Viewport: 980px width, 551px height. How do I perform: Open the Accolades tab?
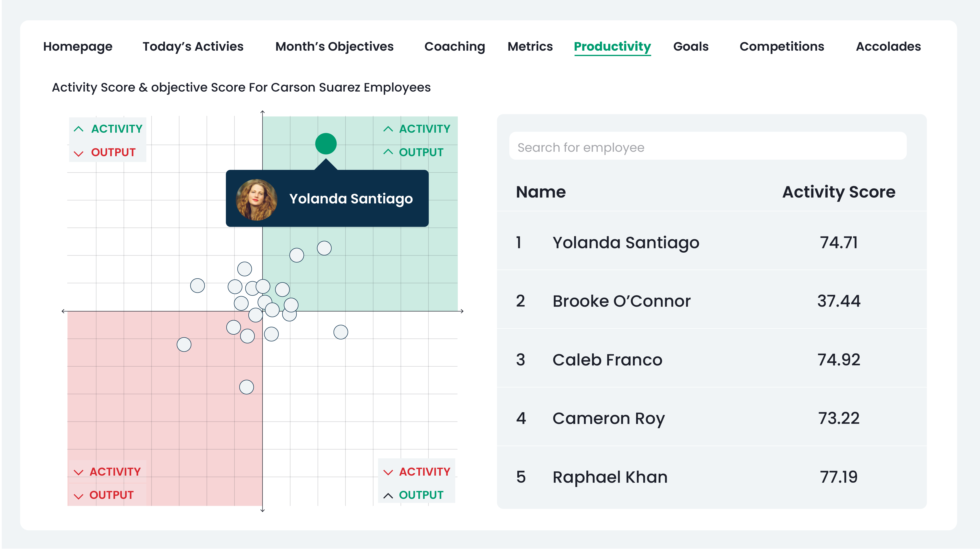tap(888, 47)
